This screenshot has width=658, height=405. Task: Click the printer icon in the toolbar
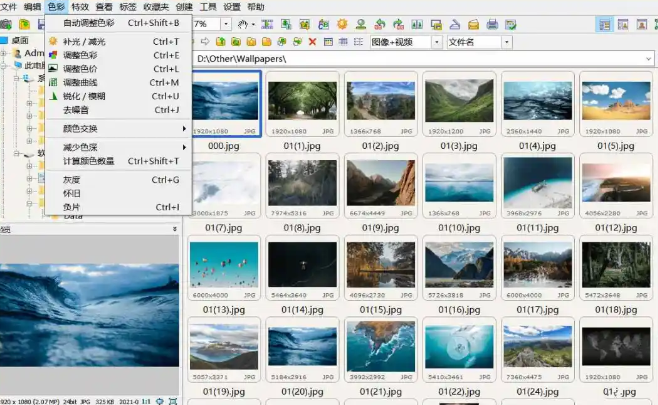492,24
